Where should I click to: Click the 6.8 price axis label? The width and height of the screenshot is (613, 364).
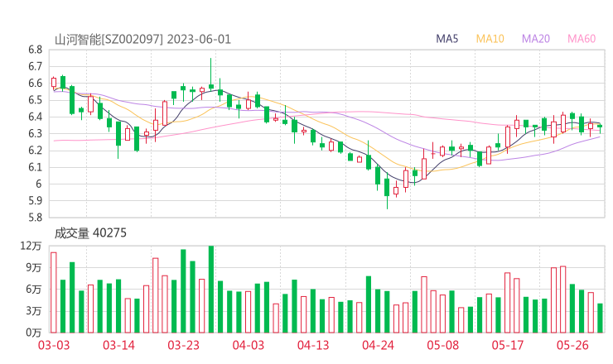35,50
